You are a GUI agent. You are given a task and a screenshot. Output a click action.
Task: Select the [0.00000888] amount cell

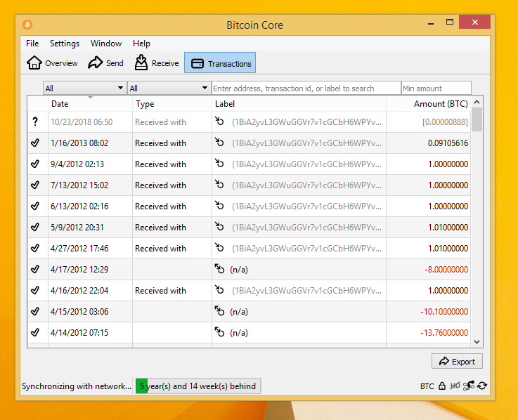[x=429, y=122]
